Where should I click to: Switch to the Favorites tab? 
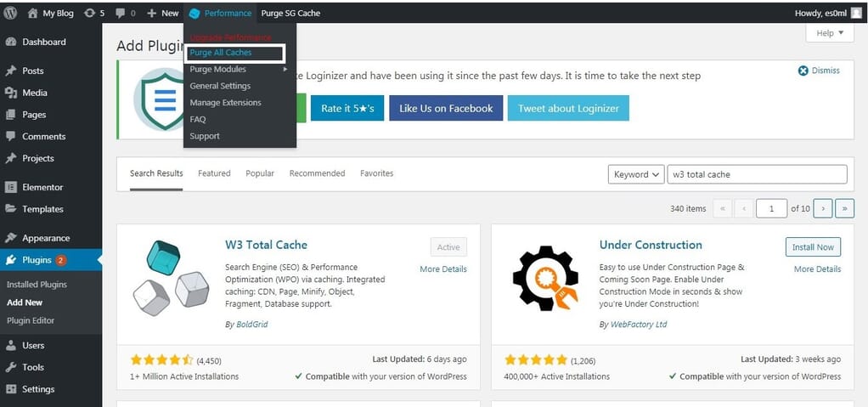(x=376, y=173)
